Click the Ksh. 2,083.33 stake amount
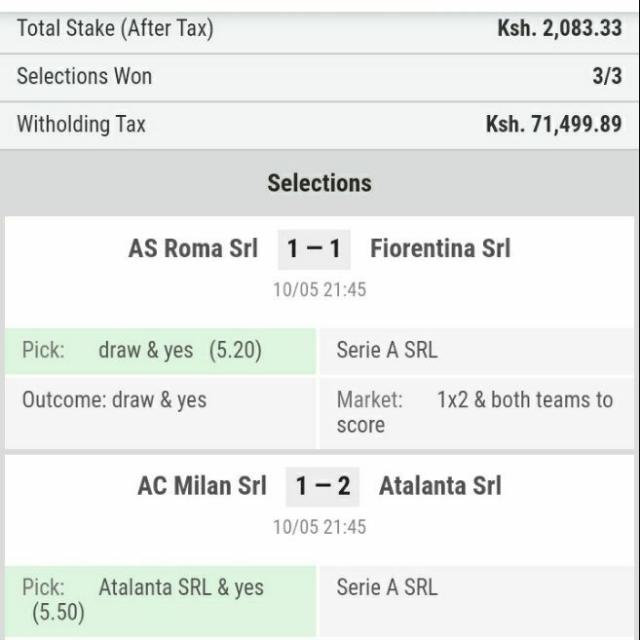The height and width of the screenshot is (640, 640). click(560, 29)
